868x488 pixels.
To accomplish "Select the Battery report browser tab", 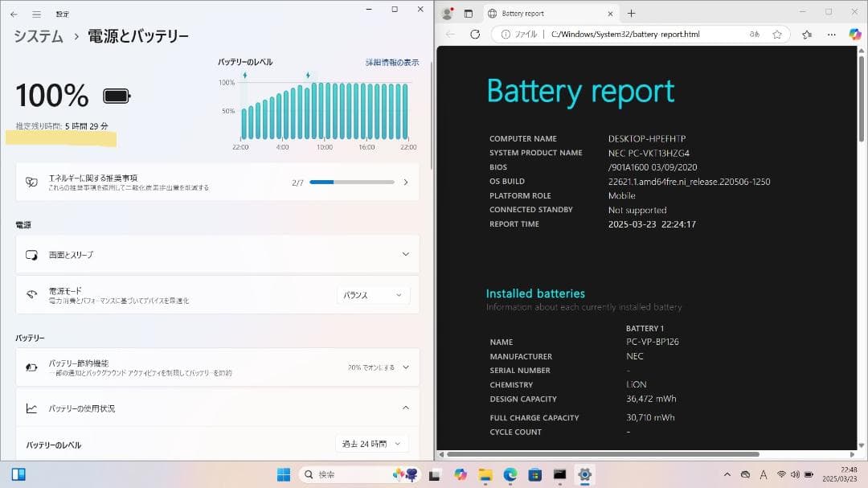I will [547, 13].
